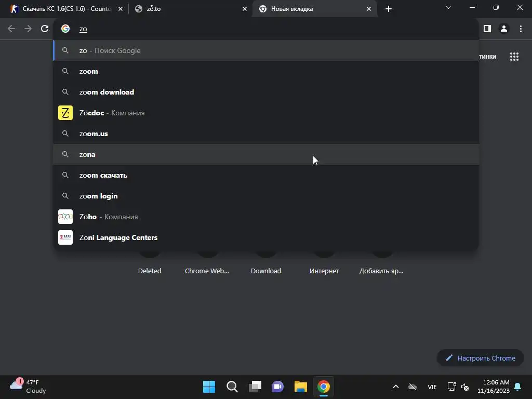Click Chrome icon on taskbar
Screen dimensions: 532x399
pyautogui.click(x=323, y=387)
